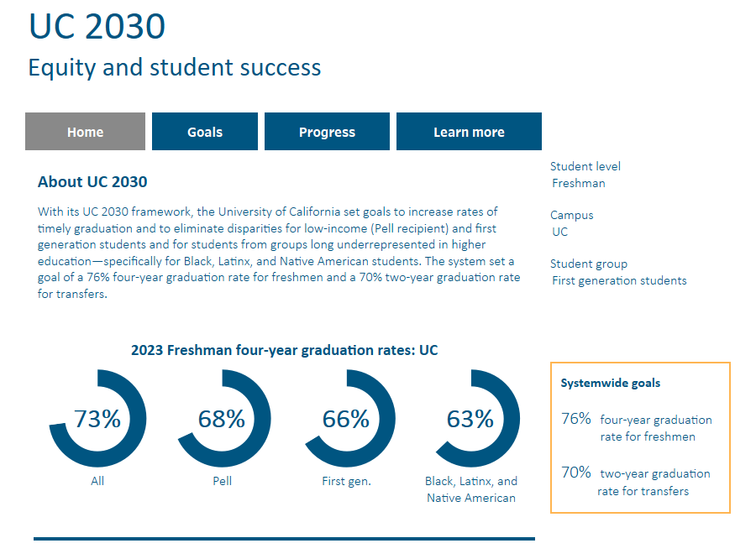
Task: Click the About UC 2030 heading
Action: click(92, 181)
